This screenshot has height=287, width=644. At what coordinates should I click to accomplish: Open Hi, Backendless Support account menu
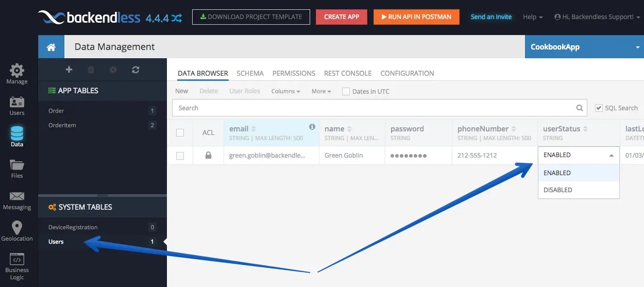pyautogui.click(x=596, y=17)
